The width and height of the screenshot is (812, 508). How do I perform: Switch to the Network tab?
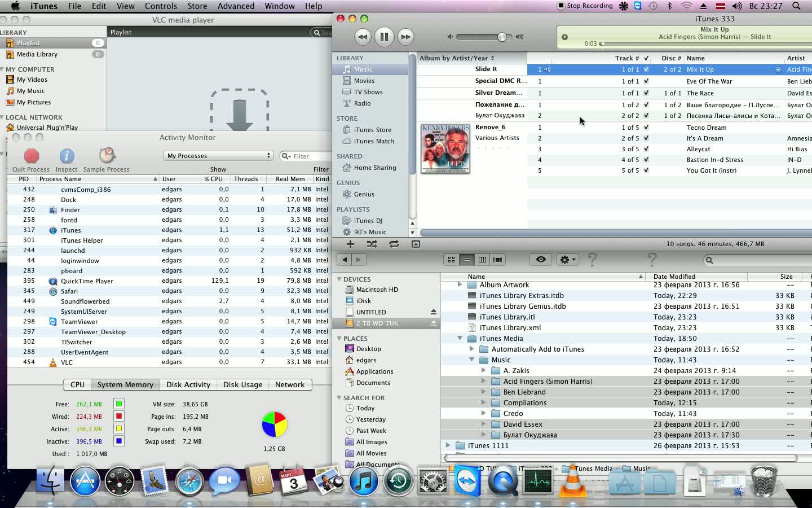point(290,384)
